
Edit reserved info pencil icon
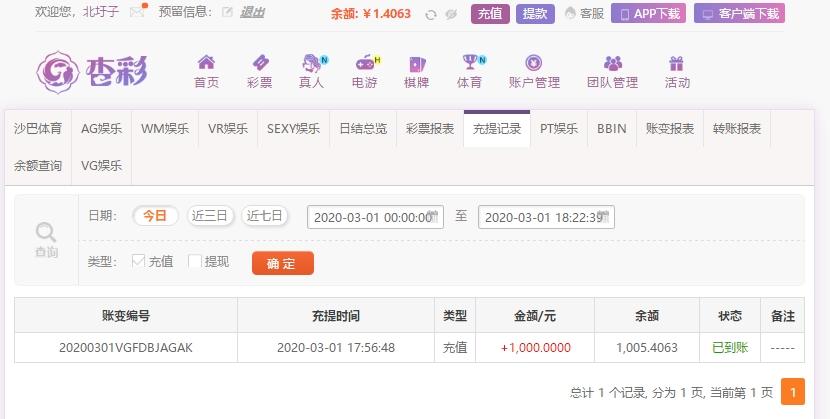227,12
